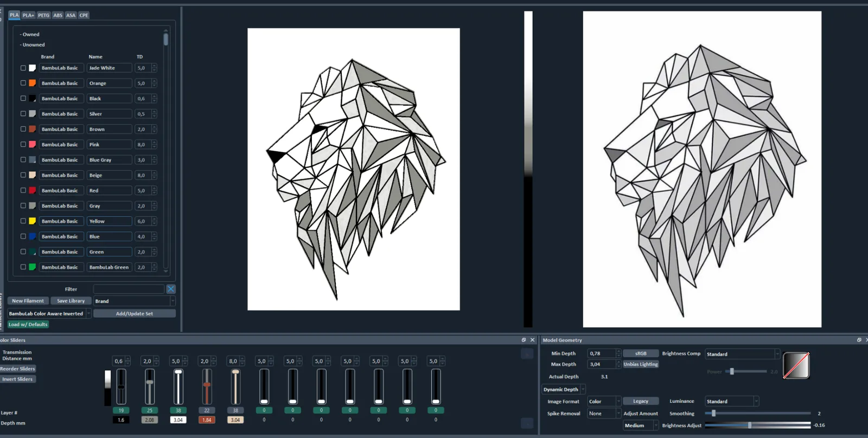The image size is (868, 438).
Task: Open the Dynamic Depth dropdown
Action: point(564,389)
